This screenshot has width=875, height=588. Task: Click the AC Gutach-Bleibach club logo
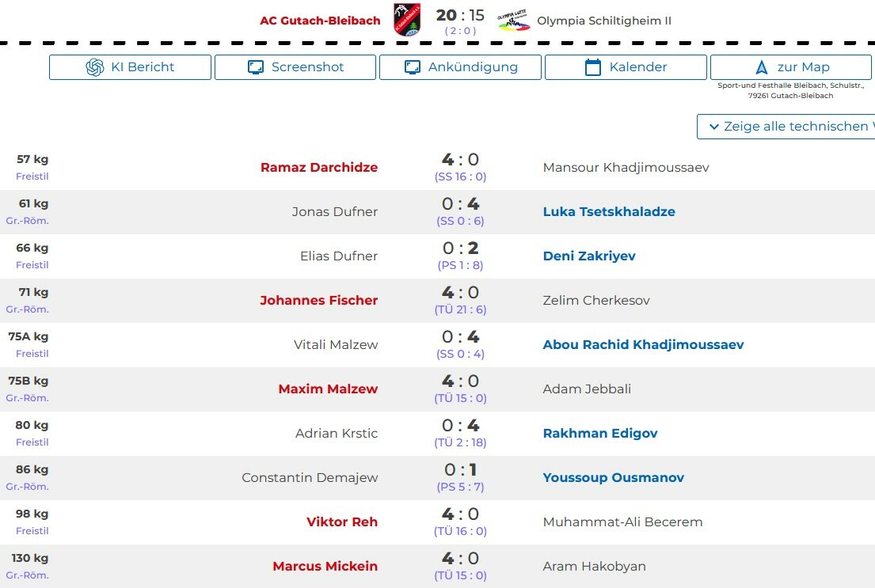pos(407,20)
